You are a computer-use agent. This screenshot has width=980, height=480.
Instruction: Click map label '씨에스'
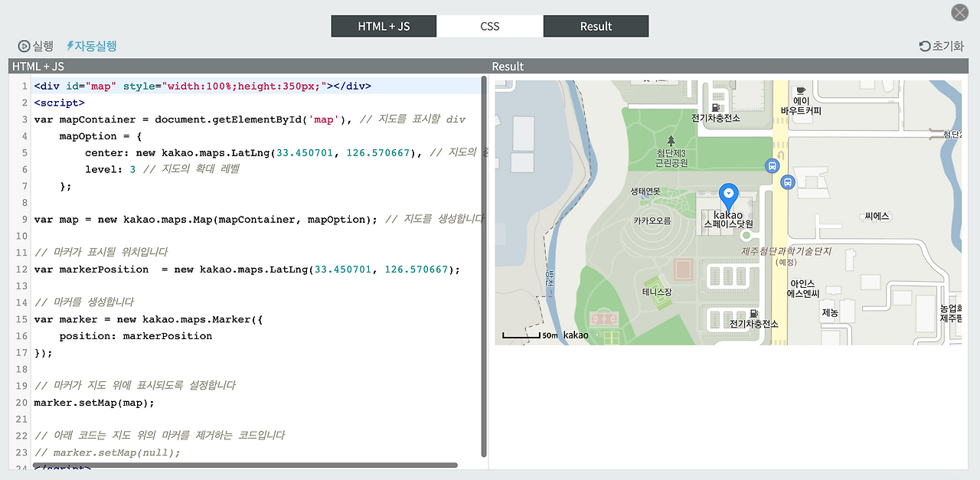pyautogui.click(x=877, y=217)
